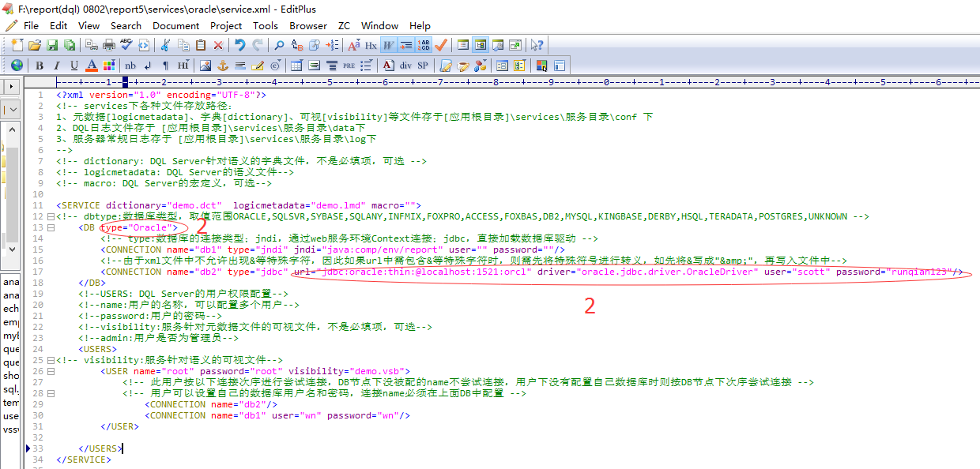
Task: Select the "emp" entry in left list
Action: [11, 322]
